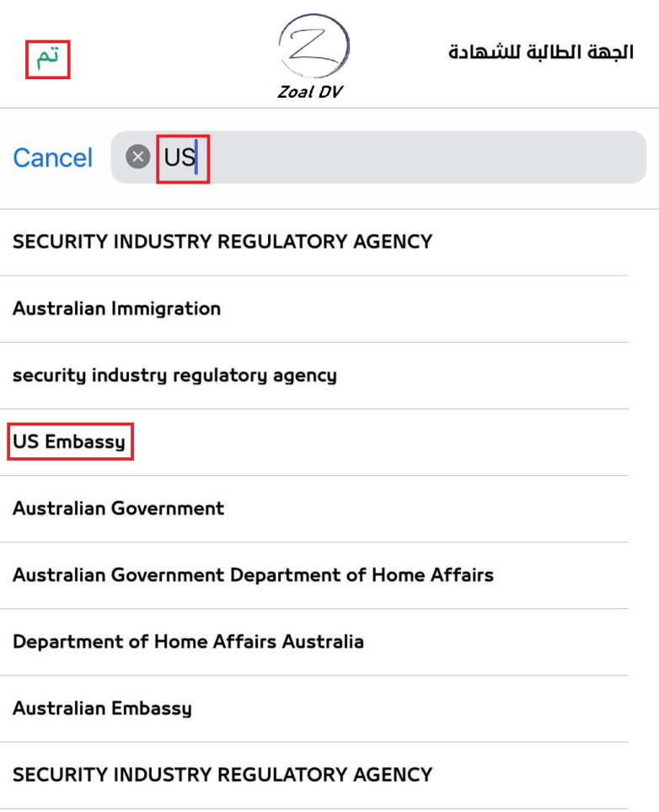Select the first uppercase SECURITY INDUSTRY REGULATORY AGENCY result

tap(222, 242)
